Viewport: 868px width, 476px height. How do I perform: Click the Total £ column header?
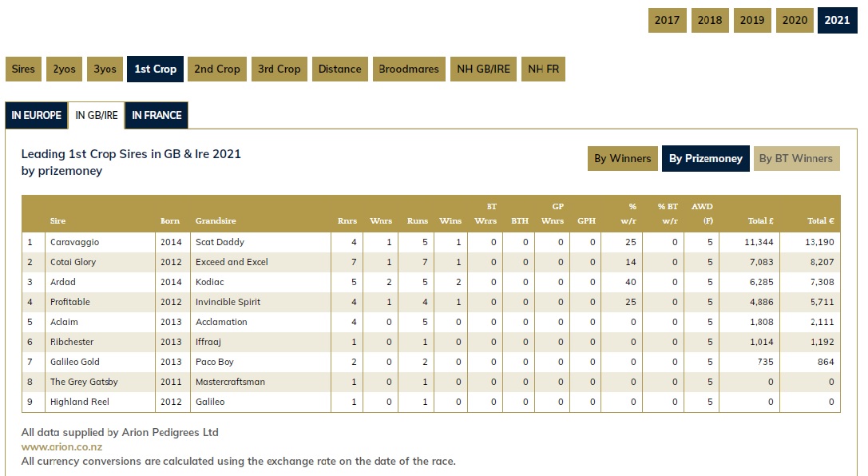[x=759, y=221]
